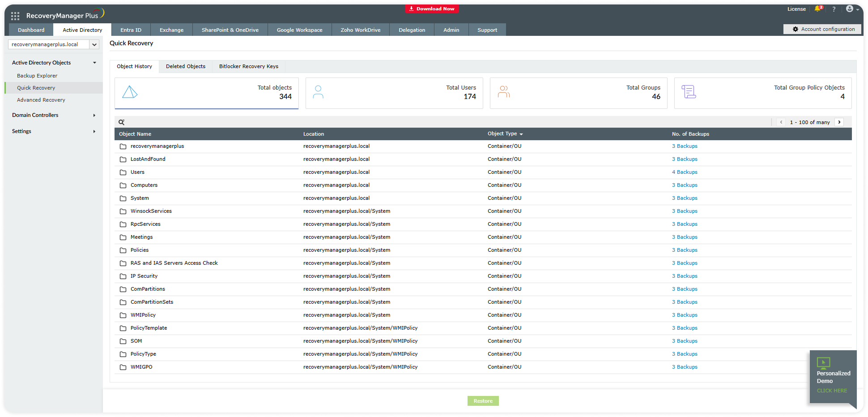This screenshot has width=868, height=417.
Task: Open the apps grid launcher icon
Action: pyautogui.click(x=15, y=16)
